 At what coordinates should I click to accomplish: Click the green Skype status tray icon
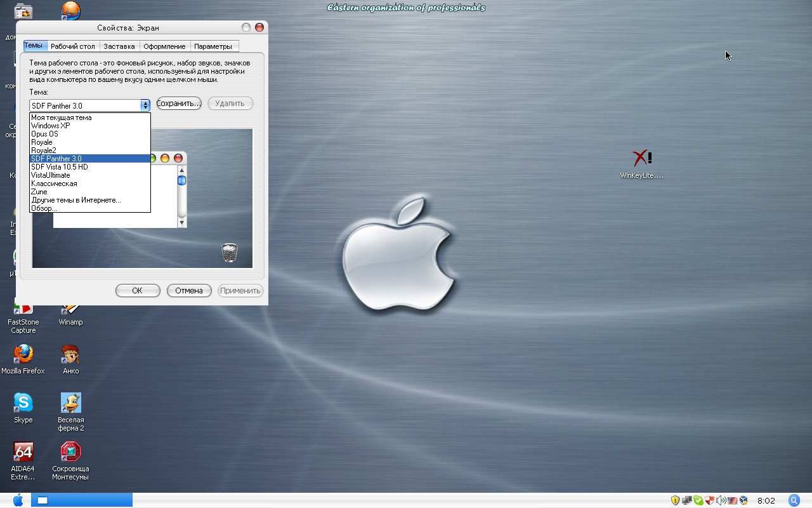698,500
